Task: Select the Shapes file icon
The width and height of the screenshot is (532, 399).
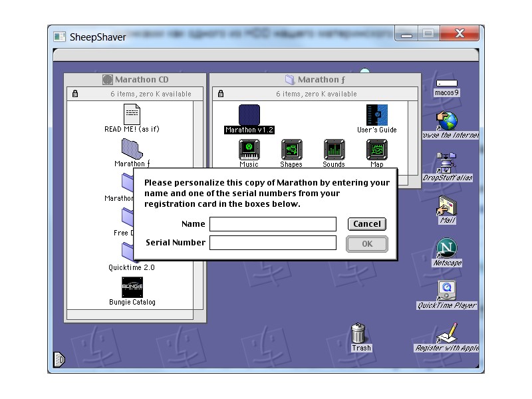Action: point(291,150)
